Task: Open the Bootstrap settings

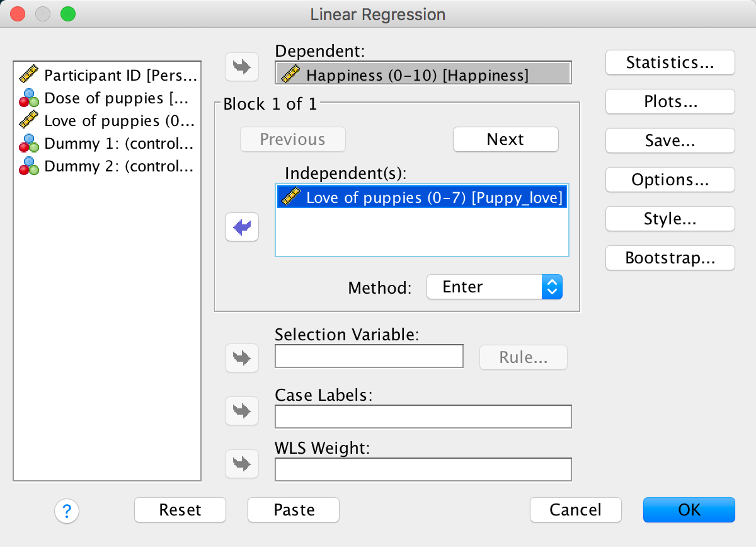Action: pyautogui.click(x=670, y=258)
